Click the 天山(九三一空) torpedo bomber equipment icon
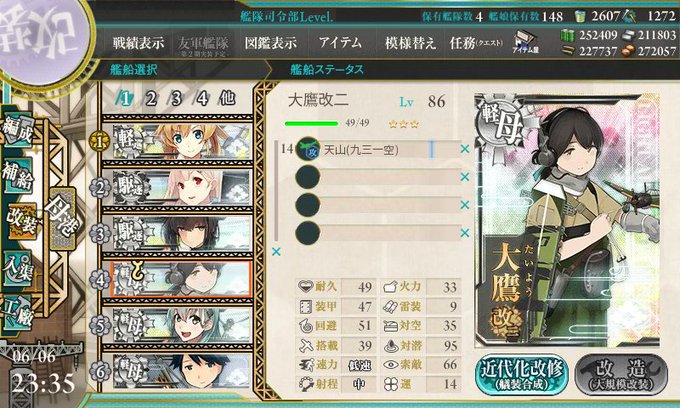This screenshot has height=408, width=680. click(x=307, y=150)
